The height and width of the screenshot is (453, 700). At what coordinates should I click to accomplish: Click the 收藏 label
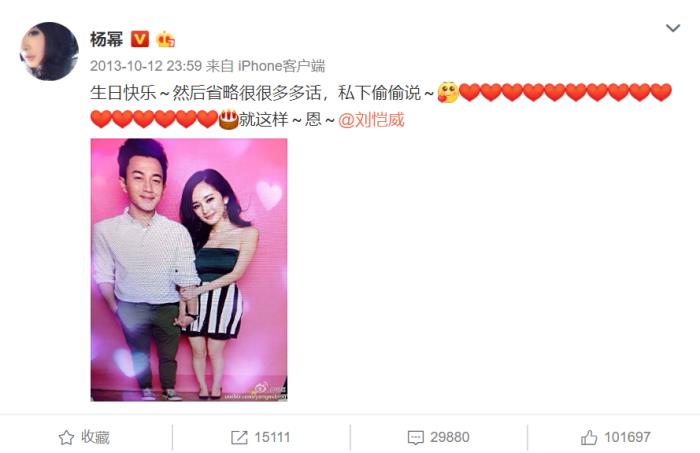[x=95, y=437]
